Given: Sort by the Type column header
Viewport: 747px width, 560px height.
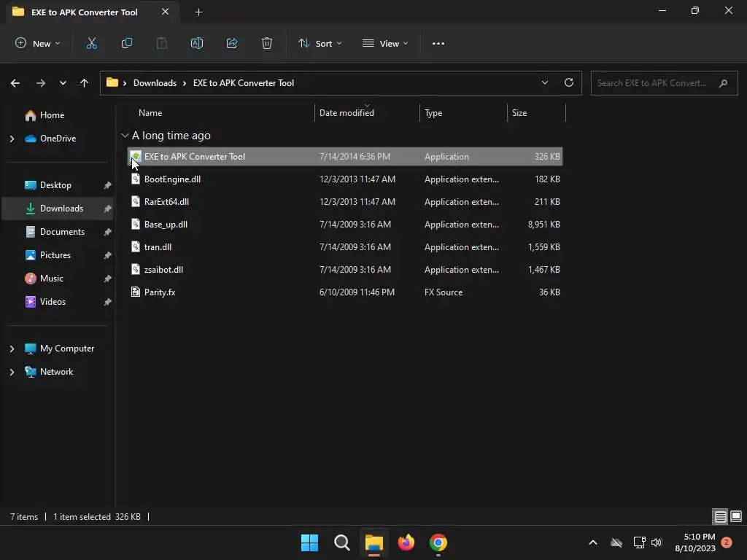Looking at the screenshot, I should 433,113.
